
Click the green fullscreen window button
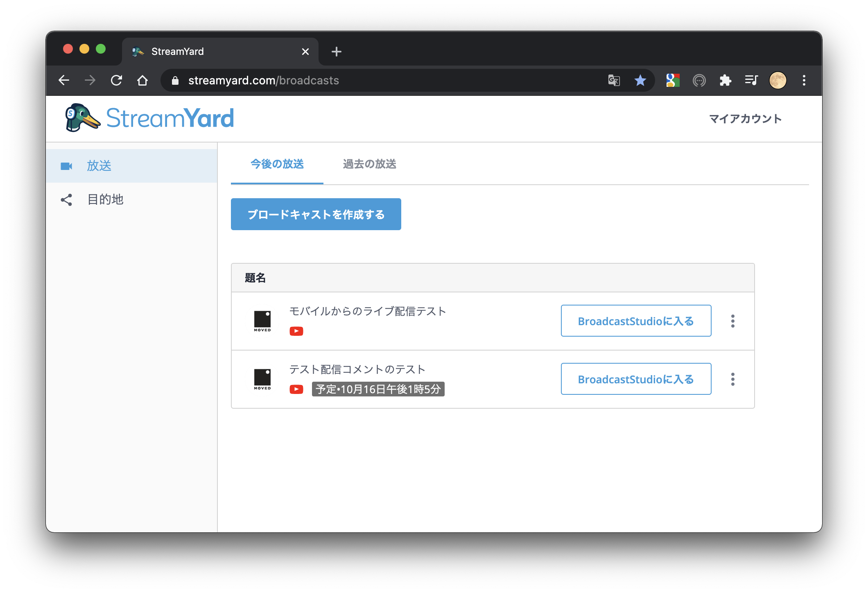tap(101, 49)
